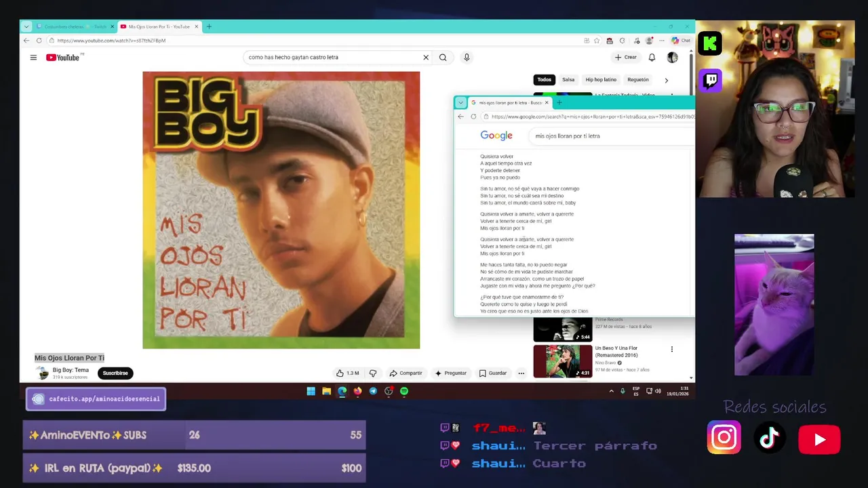Open the YouTube account avatar menu
The width and height of the screenshot is (868, 488).
672,58
